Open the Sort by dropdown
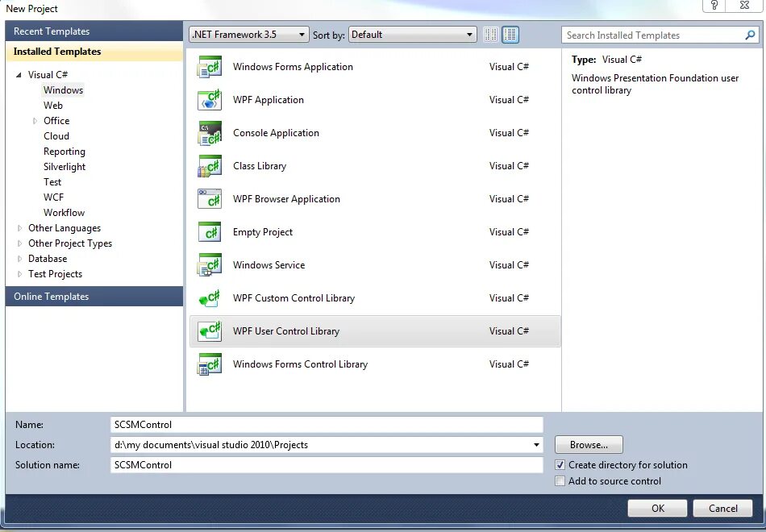 pos(412,35)
